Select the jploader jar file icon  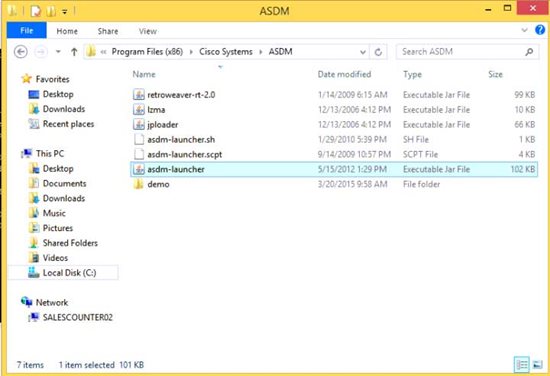(x=139, y=125)
